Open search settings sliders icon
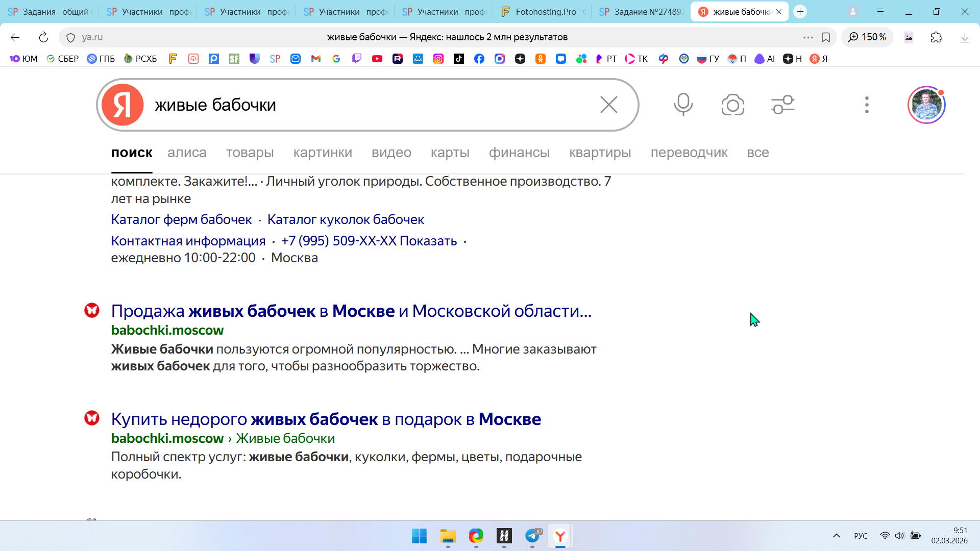 click(782, 105)
